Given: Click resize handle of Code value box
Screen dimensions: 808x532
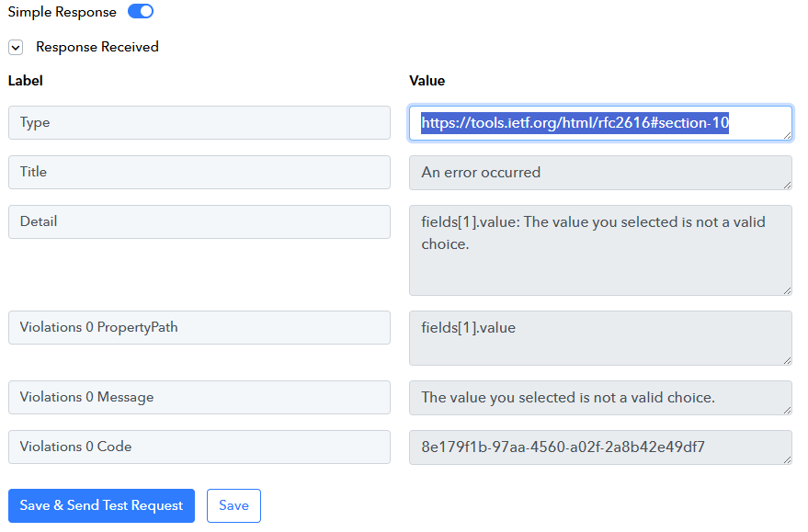Looking at the screenshot, I should tap(787, 459).
